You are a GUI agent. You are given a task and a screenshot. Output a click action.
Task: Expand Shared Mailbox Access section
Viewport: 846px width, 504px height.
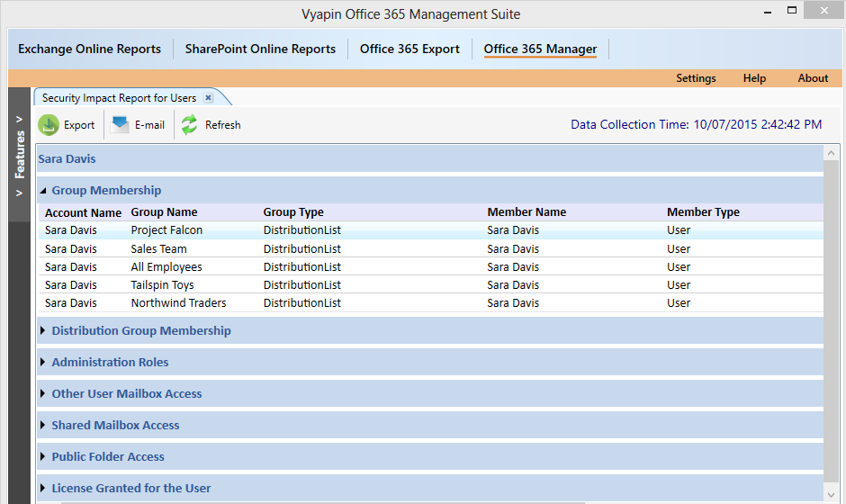(x=42, y=425)
